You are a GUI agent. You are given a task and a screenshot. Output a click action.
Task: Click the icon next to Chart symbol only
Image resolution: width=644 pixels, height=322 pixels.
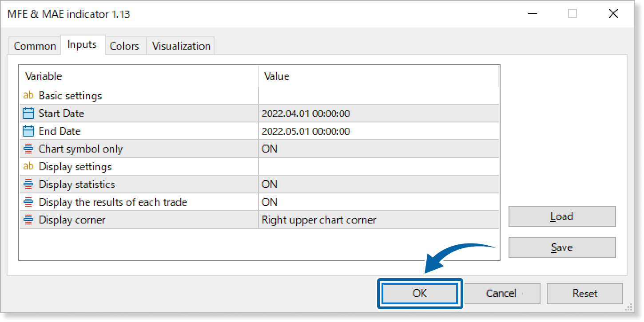click(x=28, y=149)
